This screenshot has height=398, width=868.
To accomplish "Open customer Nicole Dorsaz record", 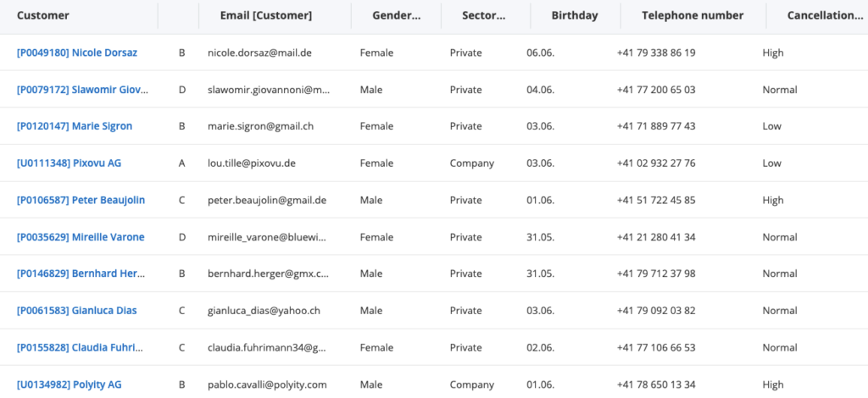I will point(77,53).
